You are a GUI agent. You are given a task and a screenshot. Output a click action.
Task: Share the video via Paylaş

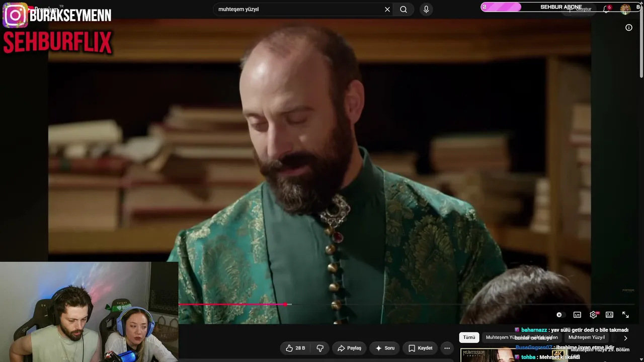[x=349, y=348]
